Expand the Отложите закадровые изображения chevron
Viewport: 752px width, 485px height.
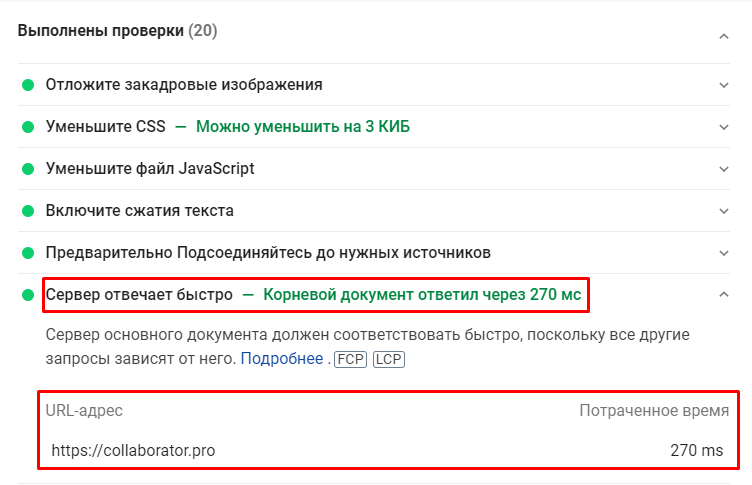tap(723, 85)
